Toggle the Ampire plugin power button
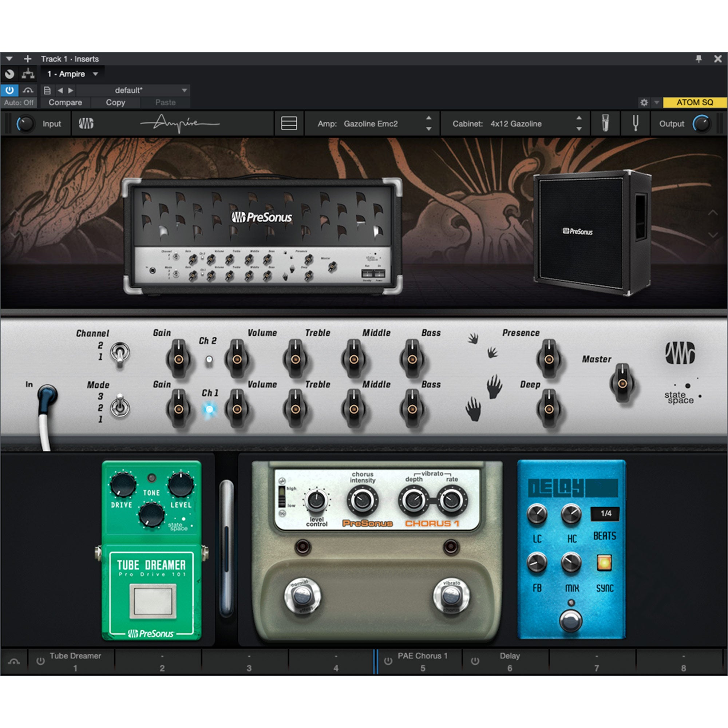The height and width of the screenshot is (728, 728). (x=9, y=90)
